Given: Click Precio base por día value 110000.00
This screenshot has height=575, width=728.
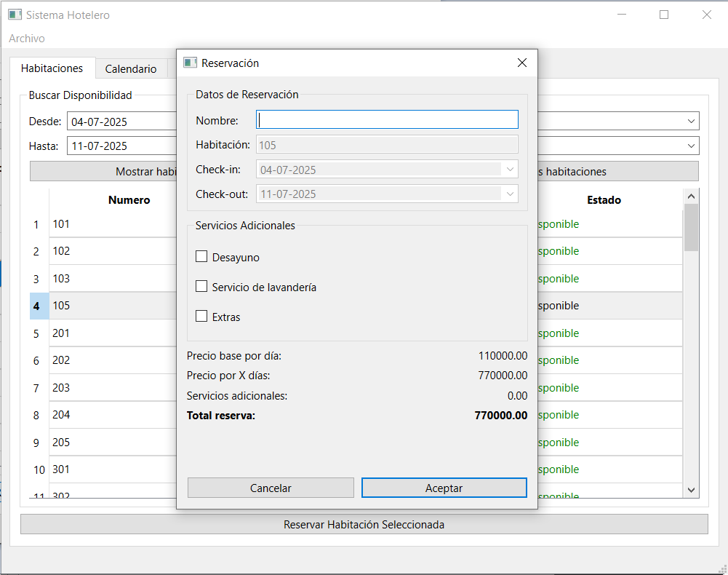Looking at the screenshot, I should (x=503, y=356).
